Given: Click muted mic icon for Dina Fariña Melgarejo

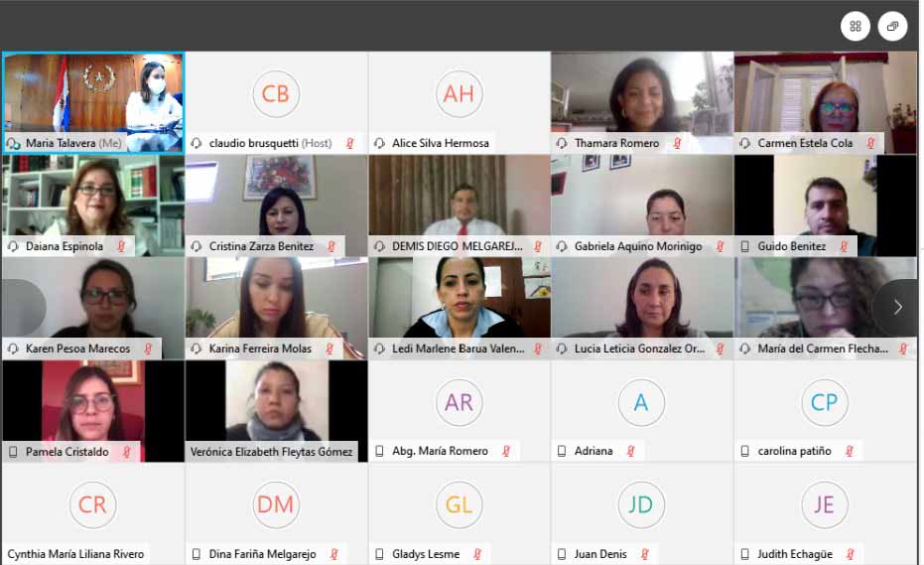Looking at the screenshot, I should tap(334, 554).
